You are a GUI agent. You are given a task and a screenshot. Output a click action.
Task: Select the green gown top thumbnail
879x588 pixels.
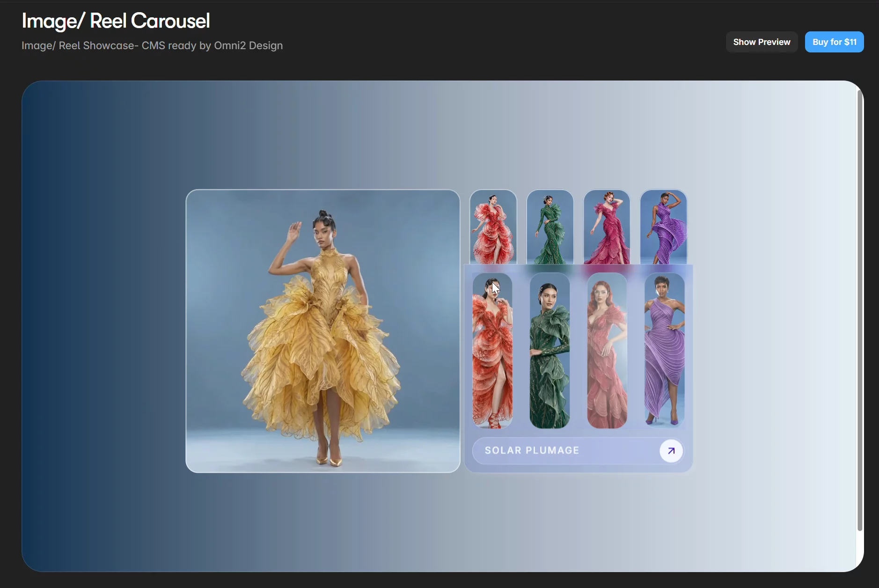coord(550,227)
